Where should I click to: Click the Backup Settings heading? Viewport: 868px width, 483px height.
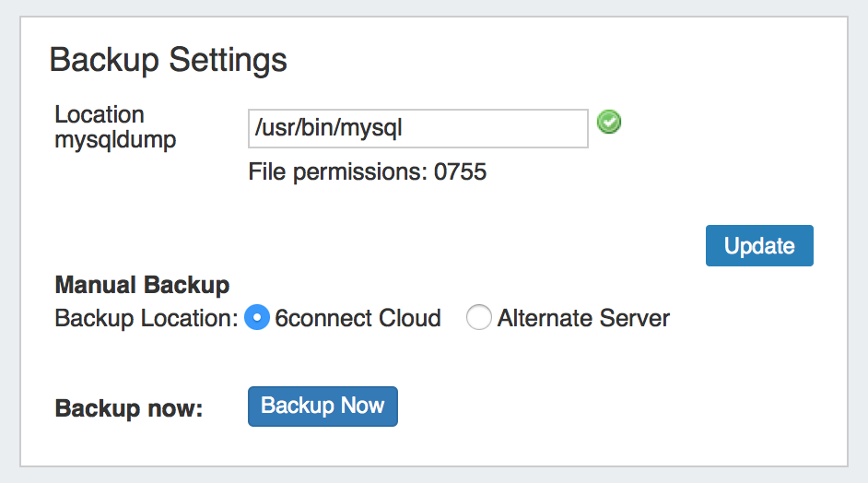coord(168,61)
